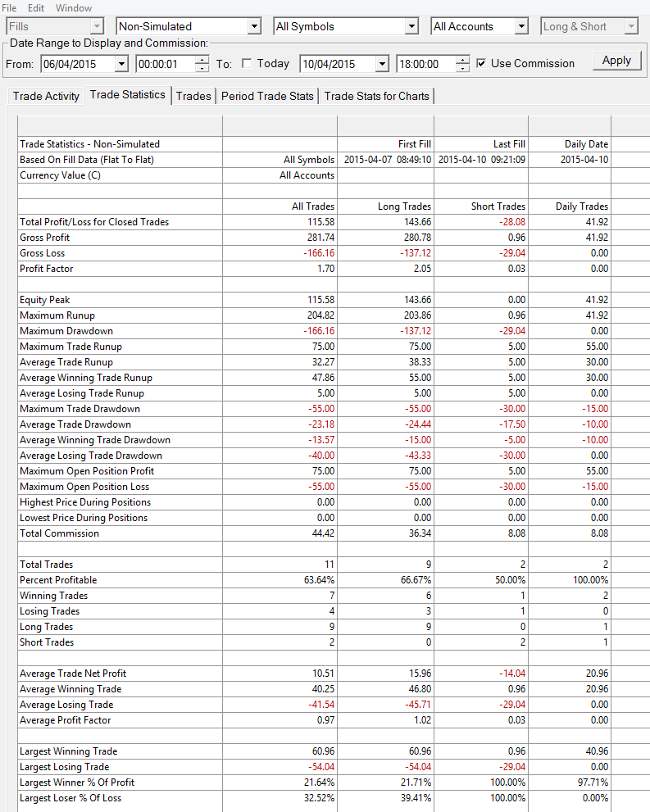Open the Long & Short dropdown
Screen dimensions: 650x812
pos(631,26)
